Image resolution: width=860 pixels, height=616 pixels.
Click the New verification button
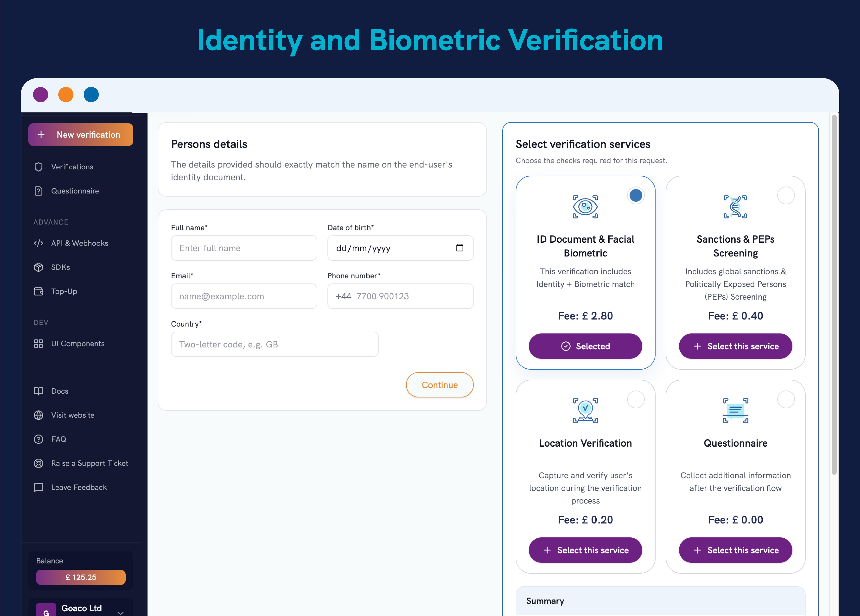[81, 135]
